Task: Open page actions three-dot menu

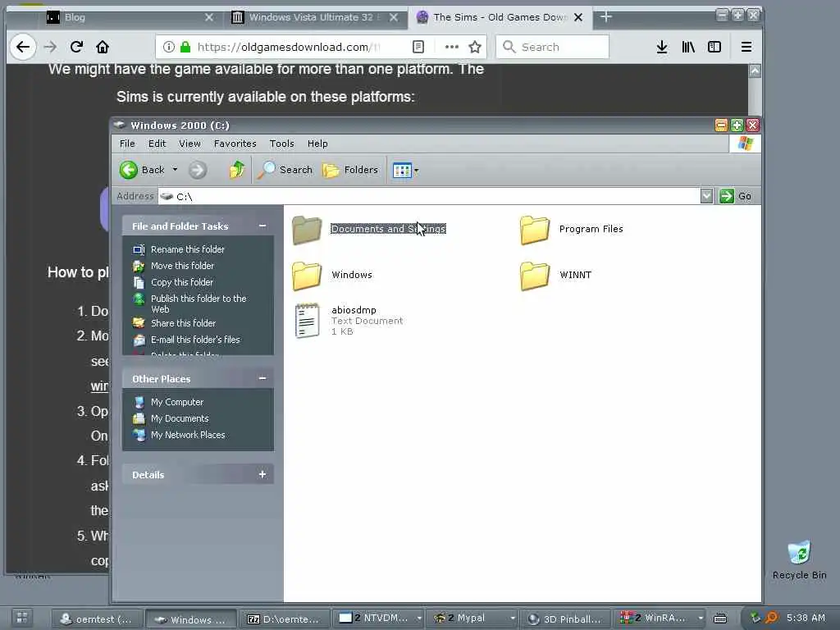Action: pyautogui.click(x=452, y=47)
